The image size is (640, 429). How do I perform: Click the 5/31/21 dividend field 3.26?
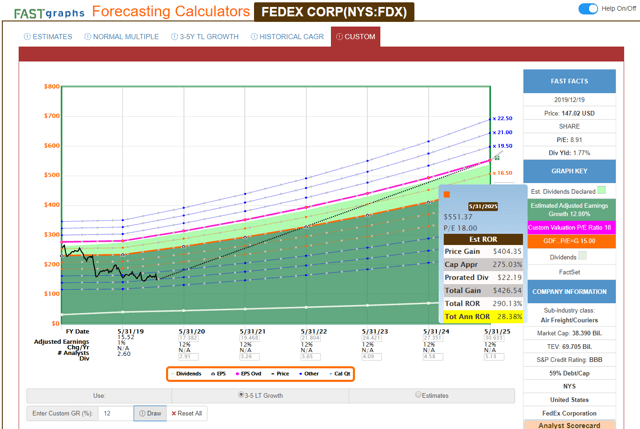(x=249, y=357)
